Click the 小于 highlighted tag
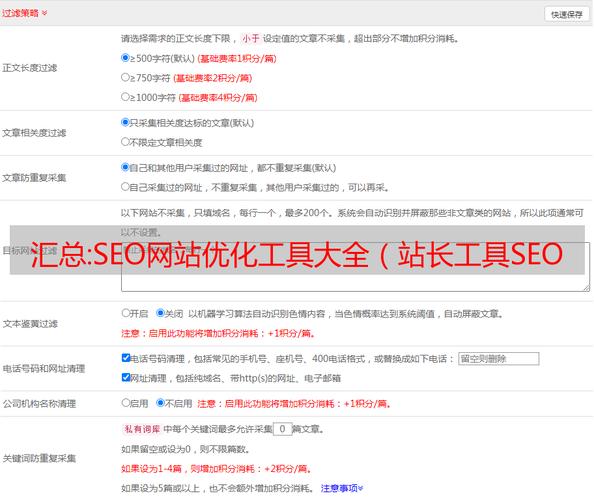The height and width of the screenshot is (500, 594). (251, 39)
